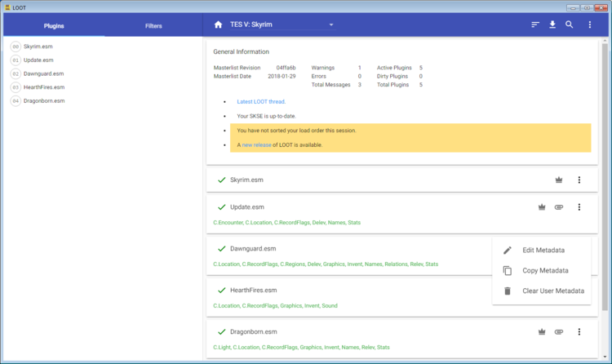Click the Total Messages label

(330, 85)
